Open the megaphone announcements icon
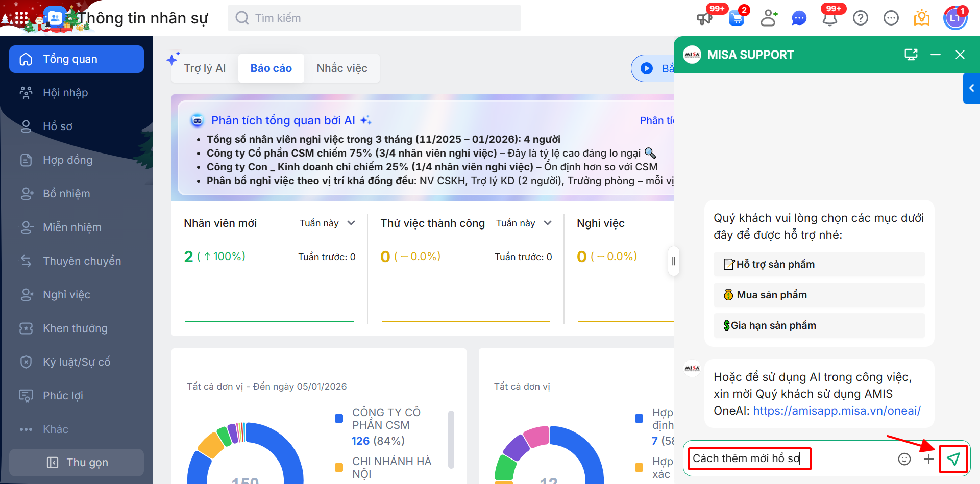Viewport: 980px width, 484px height. [x=705, y=18]
